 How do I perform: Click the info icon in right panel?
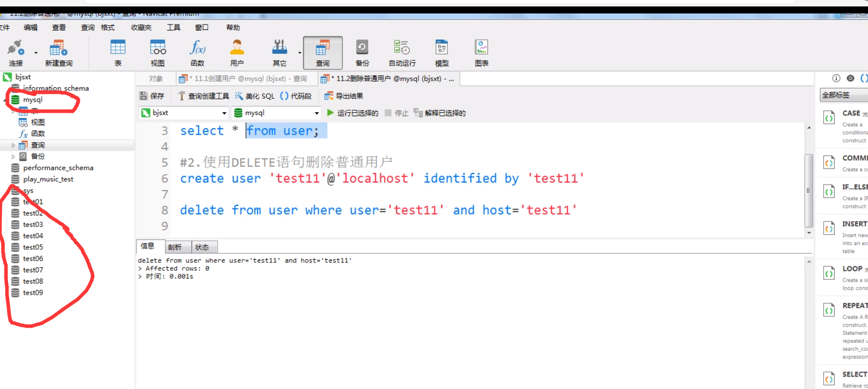836,78
